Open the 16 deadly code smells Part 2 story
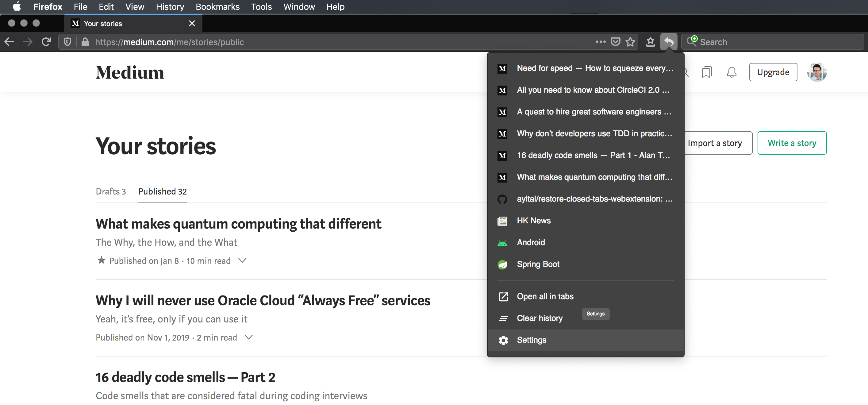Viewport: 868px width, 405px height. (185, 377)
